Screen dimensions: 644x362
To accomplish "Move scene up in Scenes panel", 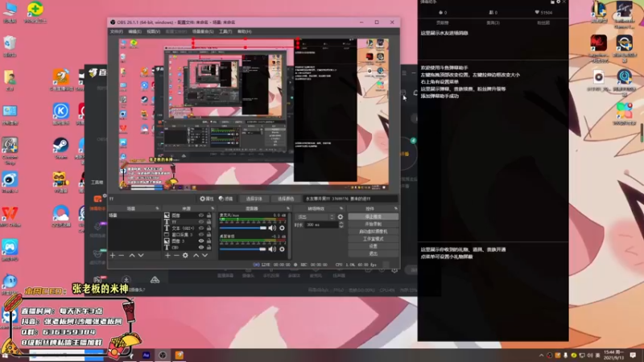I will [132, 255].
